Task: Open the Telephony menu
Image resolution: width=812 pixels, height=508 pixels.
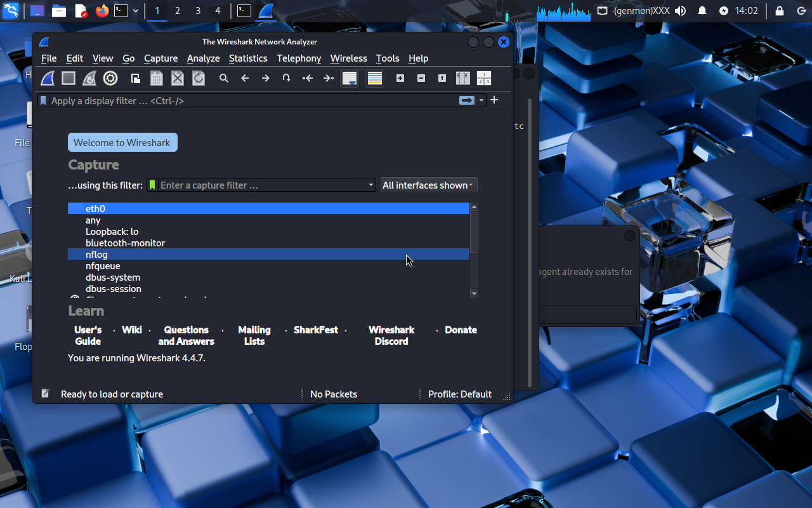Action: coord(299,58)
